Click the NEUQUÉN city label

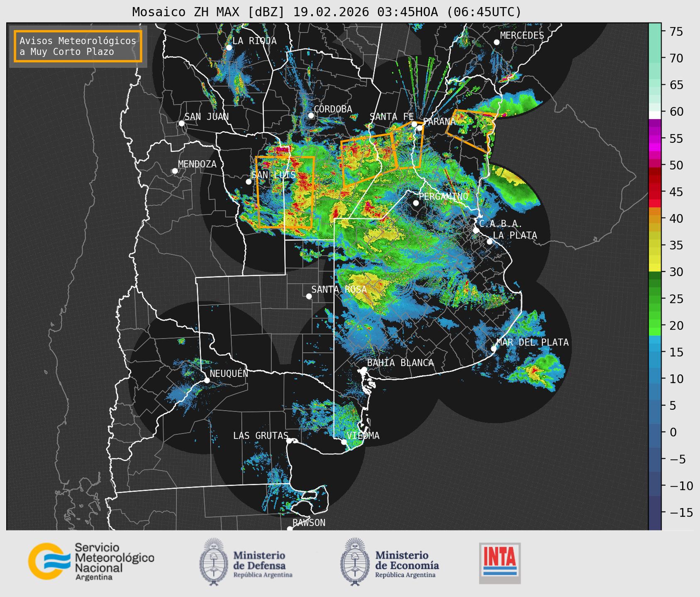coord(229,373)
